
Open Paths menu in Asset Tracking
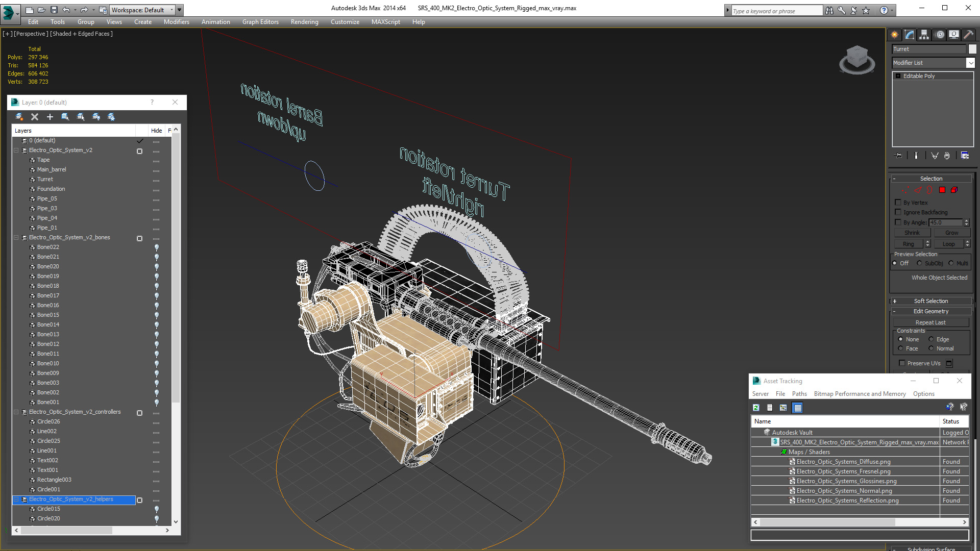[799, 394]
